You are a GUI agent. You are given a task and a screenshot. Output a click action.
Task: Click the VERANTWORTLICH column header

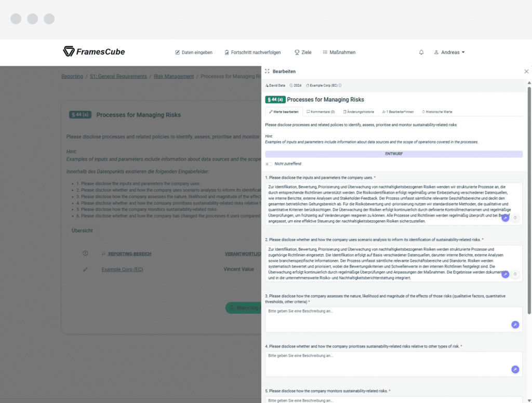pos(243,254)
